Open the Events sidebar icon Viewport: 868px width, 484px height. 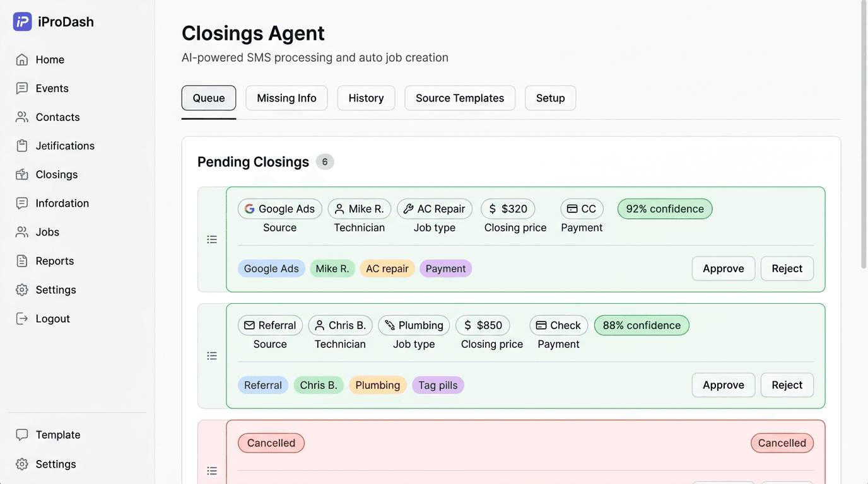click(x=22, y=88)
